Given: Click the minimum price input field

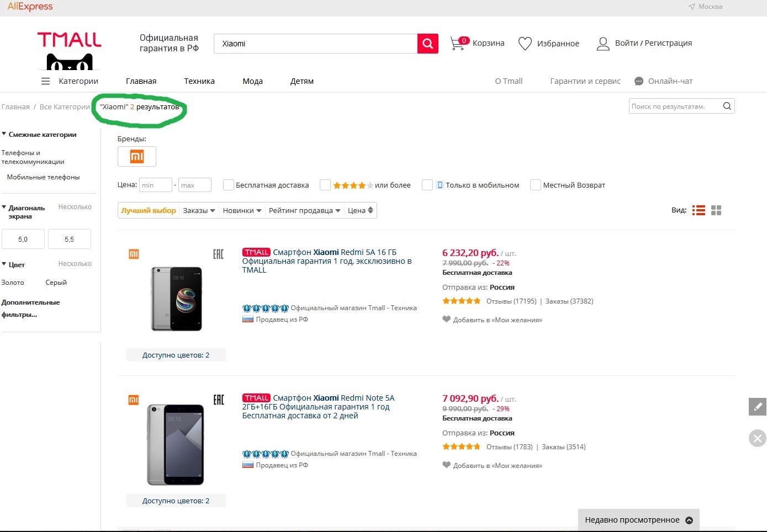Looking at the screenshot, I should (155, 185).
